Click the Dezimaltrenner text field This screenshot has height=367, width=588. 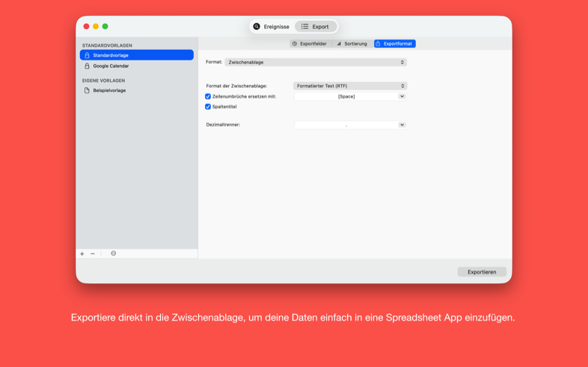pos(346,125)
